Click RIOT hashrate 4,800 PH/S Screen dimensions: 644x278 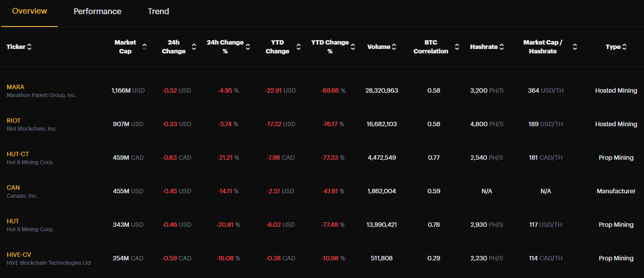click(x=487, y=124)
